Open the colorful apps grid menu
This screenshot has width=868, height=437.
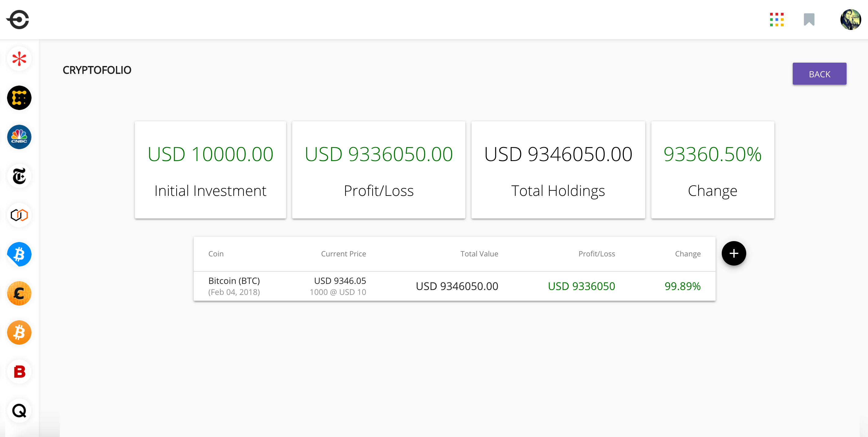776,20
